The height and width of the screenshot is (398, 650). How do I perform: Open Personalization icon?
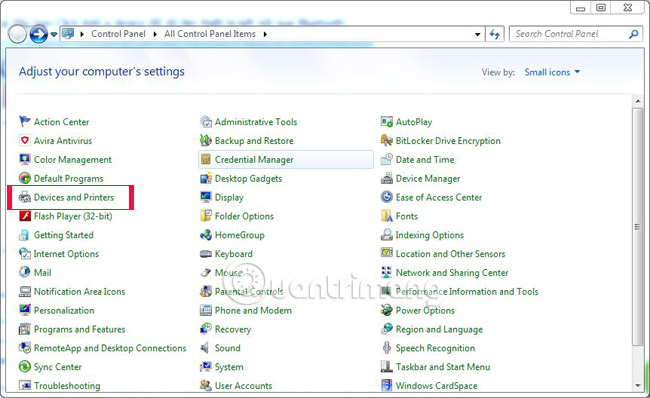[25, 310]
